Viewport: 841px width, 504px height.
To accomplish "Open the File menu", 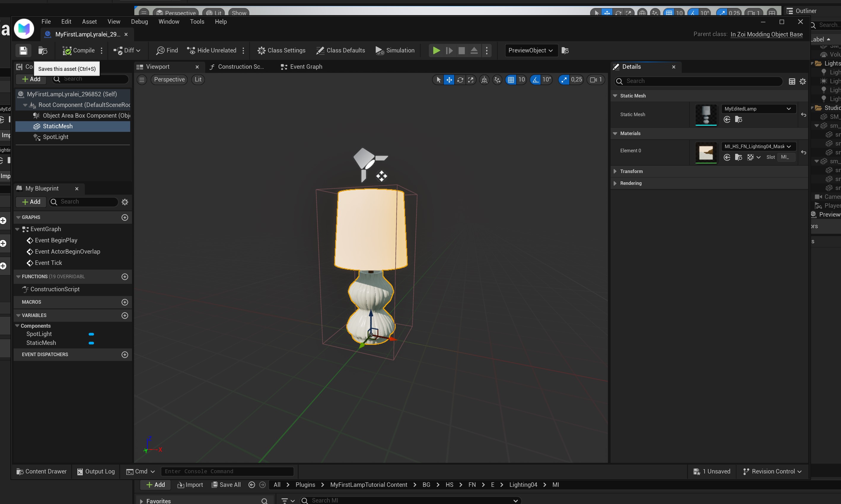I will (x=46, y=22).
